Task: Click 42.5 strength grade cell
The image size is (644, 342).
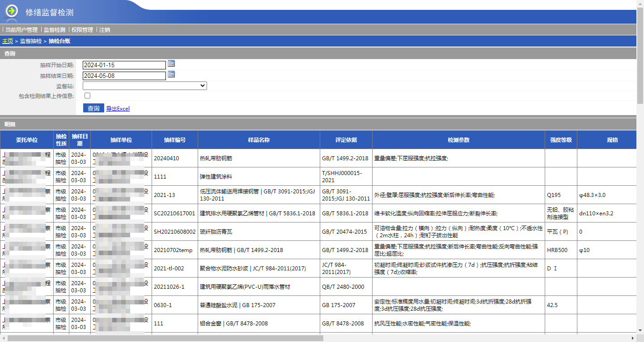Action: pyautogui.click(x=561, y=305)
